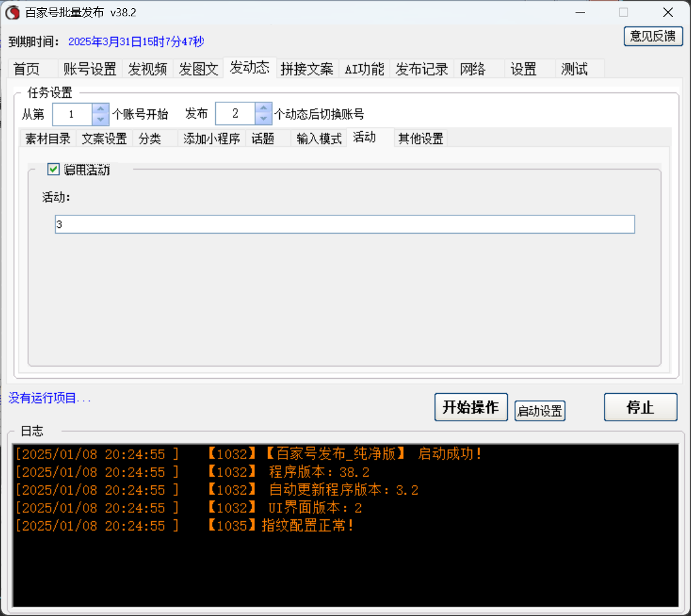
Task: Open the 添加小程序 sub-tab
Action: 212,138
